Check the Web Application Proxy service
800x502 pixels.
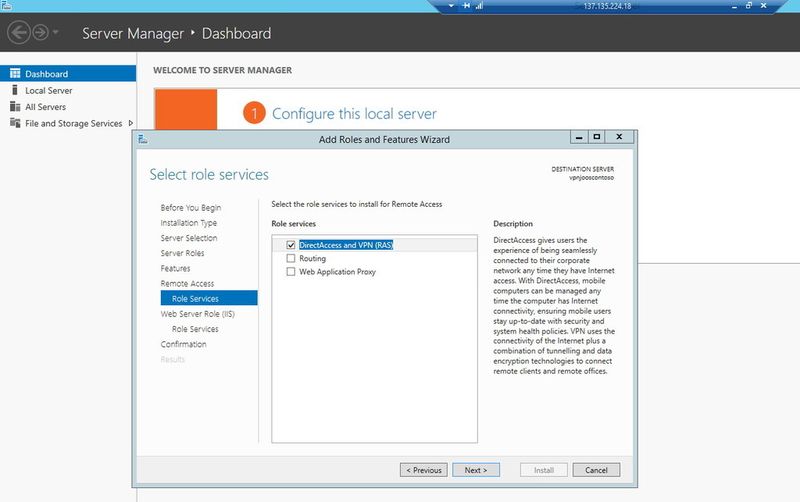tap(291, 271)
